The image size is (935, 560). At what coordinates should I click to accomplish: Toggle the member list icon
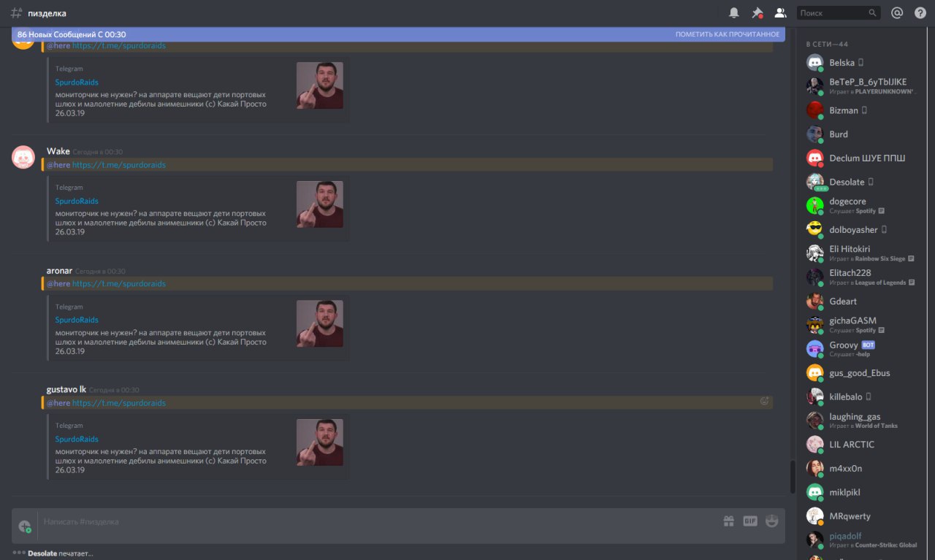tap(780, 13)
